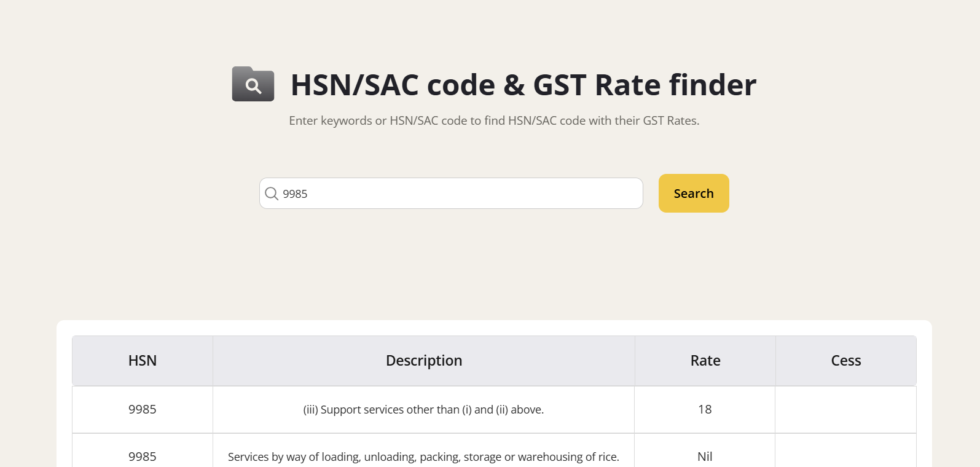This screenshot has height=467, width=980.
Task: Click the rate value 18
Action: coord(705,409)
